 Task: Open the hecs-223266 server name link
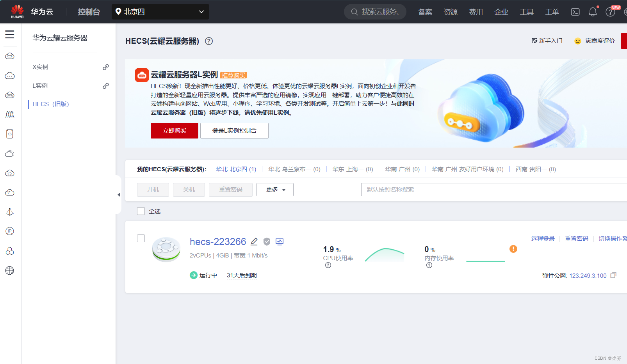218,242
